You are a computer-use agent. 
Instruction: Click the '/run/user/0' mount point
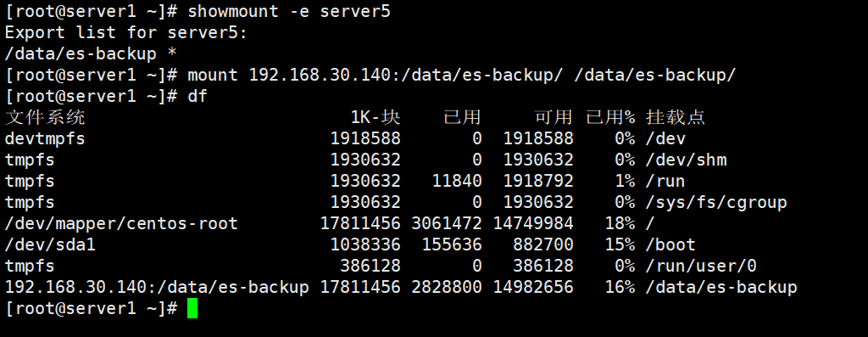pyautogui.click(x=701, y=267)
